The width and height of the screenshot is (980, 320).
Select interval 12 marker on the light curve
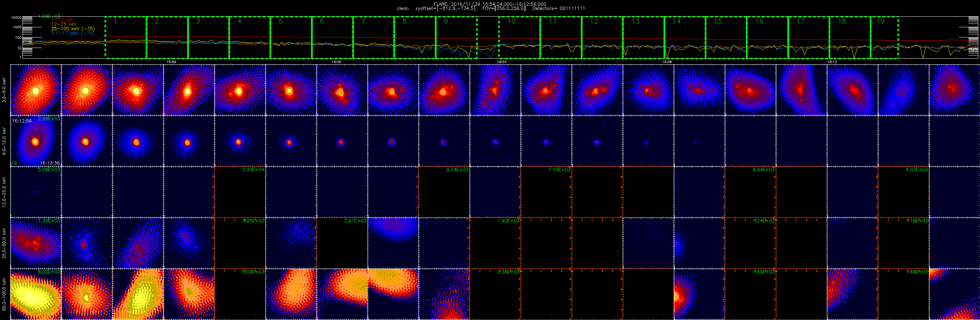pyautogui.click(x=594, y=21)
